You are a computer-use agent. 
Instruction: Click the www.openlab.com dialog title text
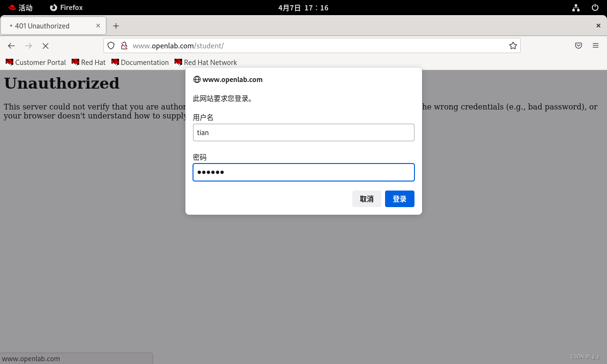point(232,80)
